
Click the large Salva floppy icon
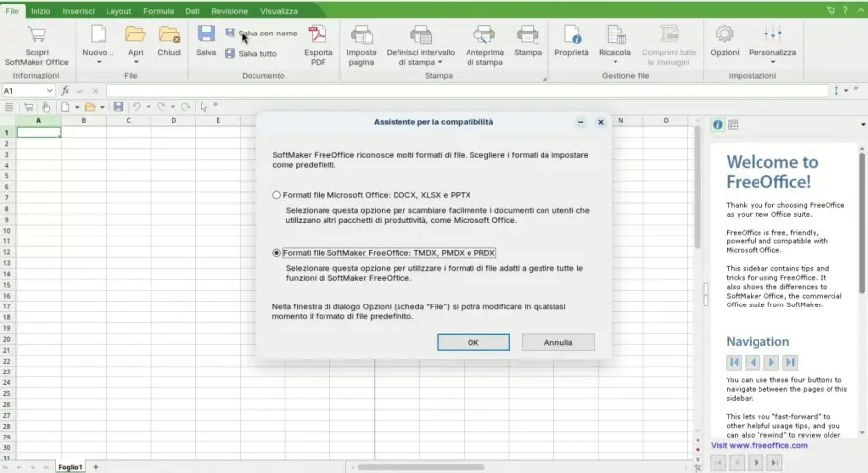click(206, 34)
